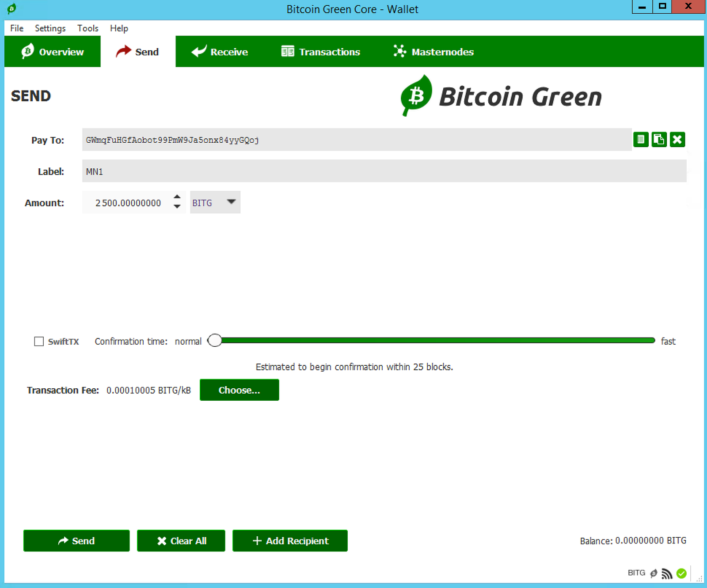Click the Send button at the bottom
This screenshot has width=707, height=588.
(76, 541)
